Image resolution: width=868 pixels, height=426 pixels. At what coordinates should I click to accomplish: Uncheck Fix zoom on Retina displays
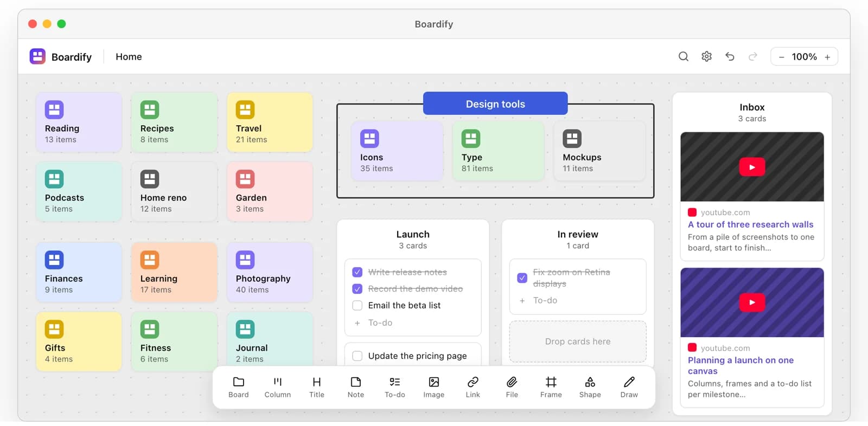coord(522,277)
